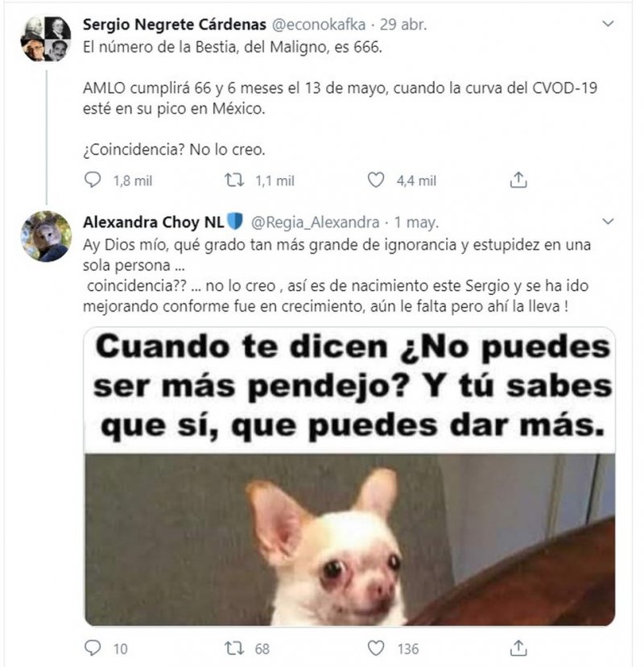Viewport: 644px width, 667px height.
Task: Share Alexandra Choy's tweet
Action: pos(518,648)
